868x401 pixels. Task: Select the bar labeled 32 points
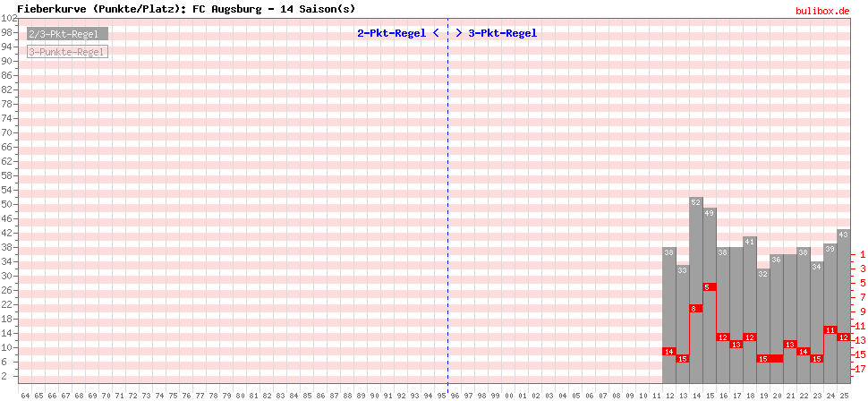click(763, 313)
